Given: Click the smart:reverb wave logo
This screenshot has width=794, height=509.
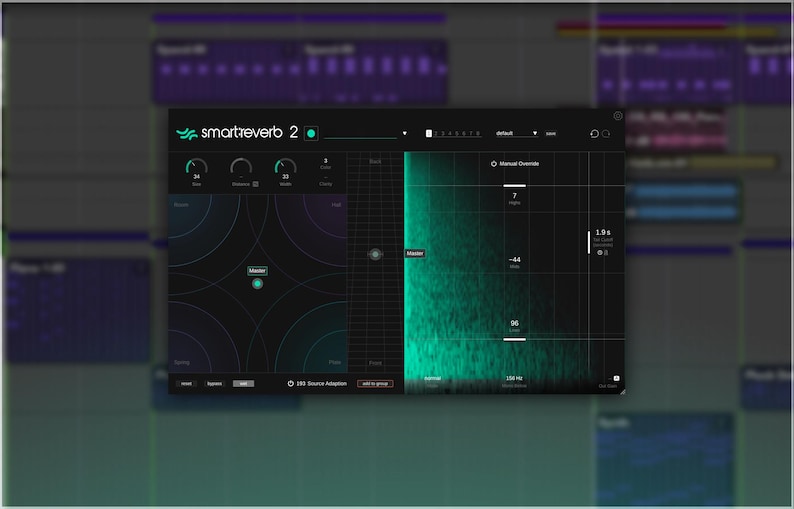Looking at the screenshot, I should (x=187, y=134).
